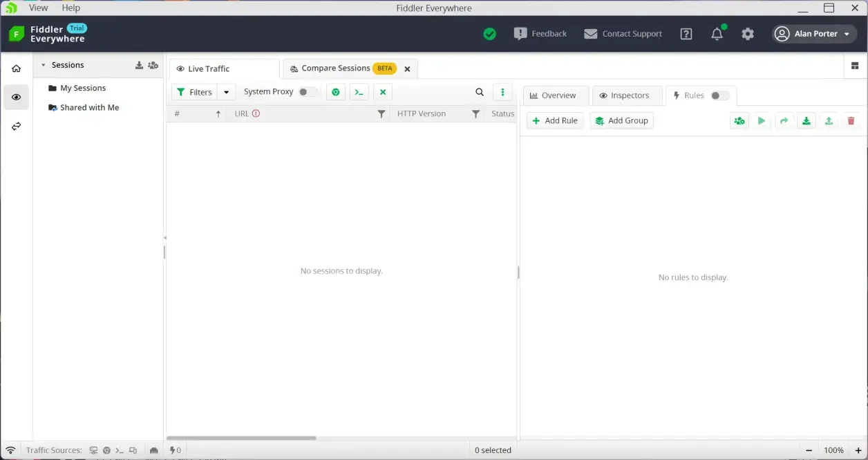Toggle the System Proxy switch
Image resolution: width=868 pixels, height=460 pixels.
point(308,92)
